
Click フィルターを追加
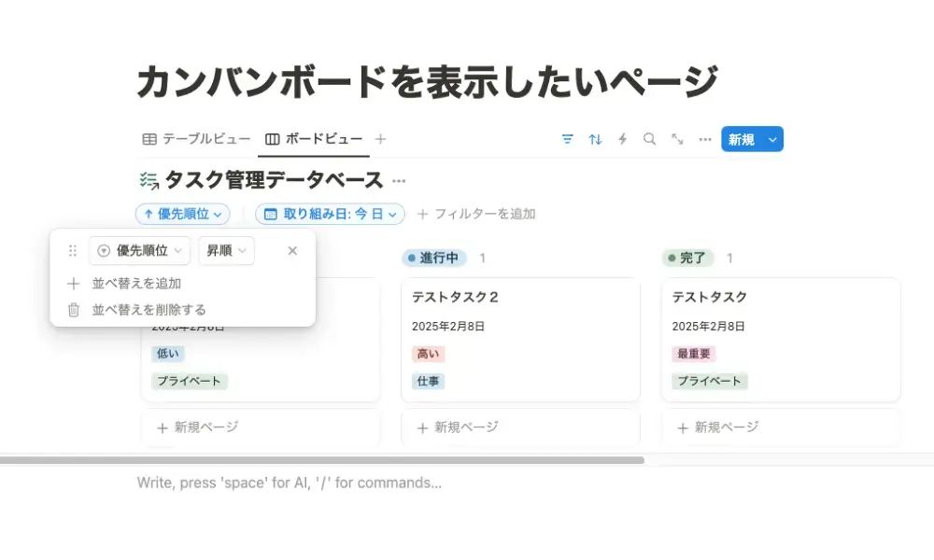click(476, 214)
